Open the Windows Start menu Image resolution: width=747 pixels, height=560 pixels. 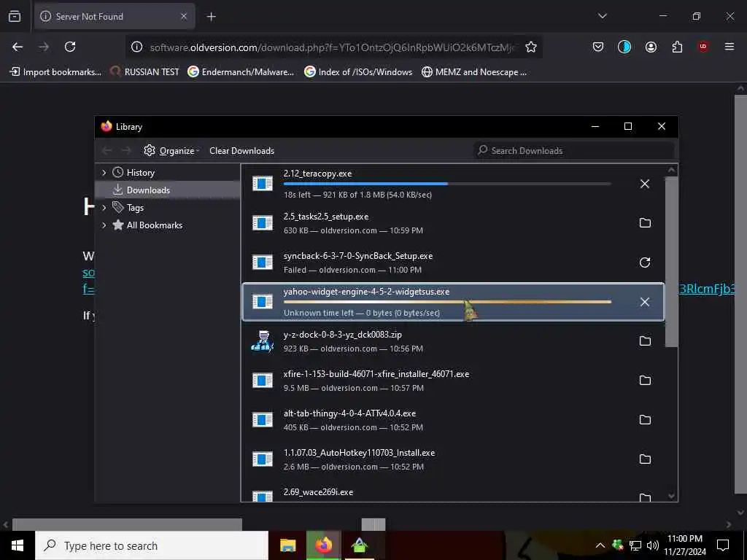point(18,545)
